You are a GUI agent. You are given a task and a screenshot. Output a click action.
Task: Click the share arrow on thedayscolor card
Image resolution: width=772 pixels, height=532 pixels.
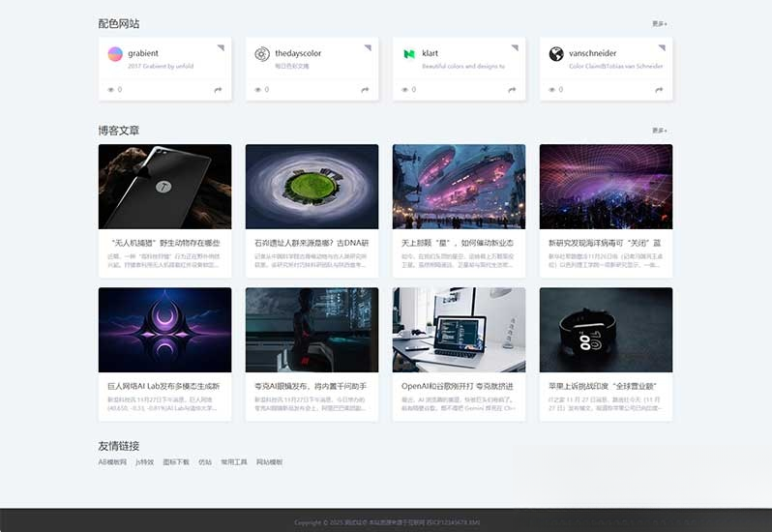pyautogui.click(x=365, y=90)
